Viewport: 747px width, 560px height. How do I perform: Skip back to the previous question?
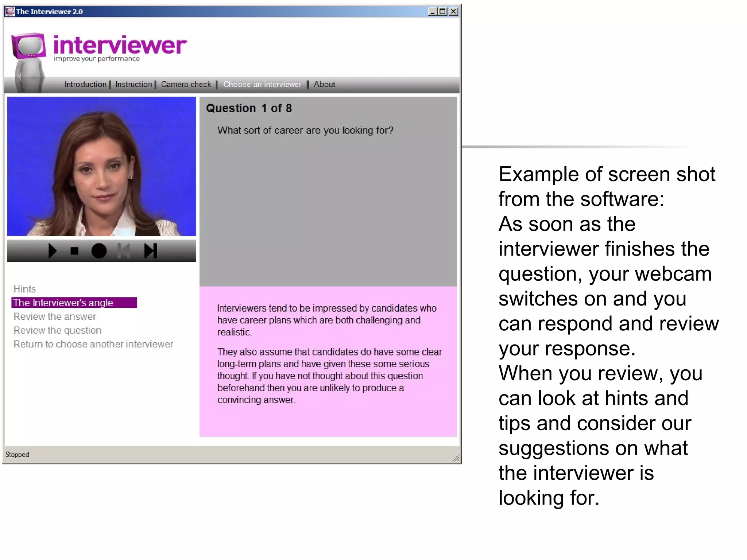pos(124,251)
